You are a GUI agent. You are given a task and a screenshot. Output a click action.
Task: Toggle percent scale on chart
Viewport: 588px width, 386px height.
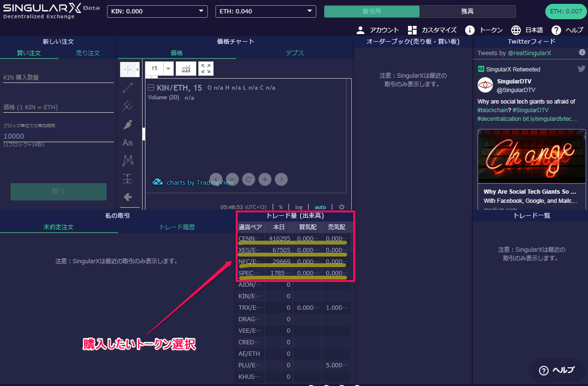[x=281, y=207]
